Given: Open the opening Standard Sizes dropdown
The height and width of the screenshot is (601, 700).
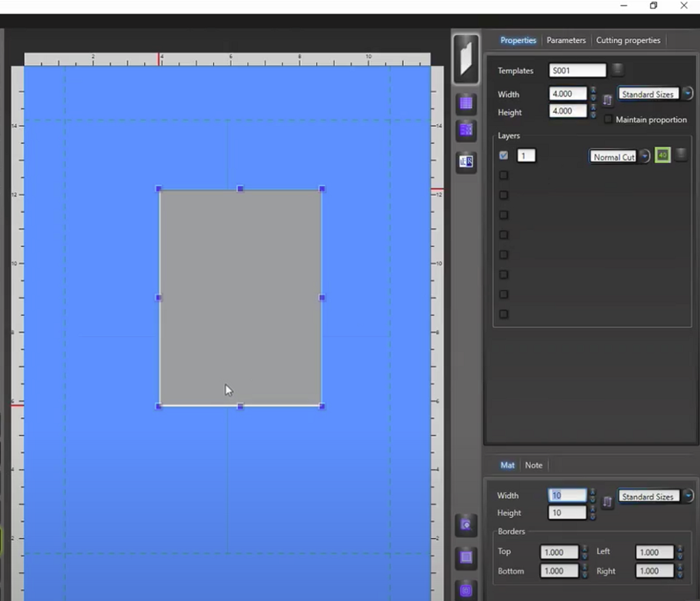Looking at the screenshot, I should point(688,94).
